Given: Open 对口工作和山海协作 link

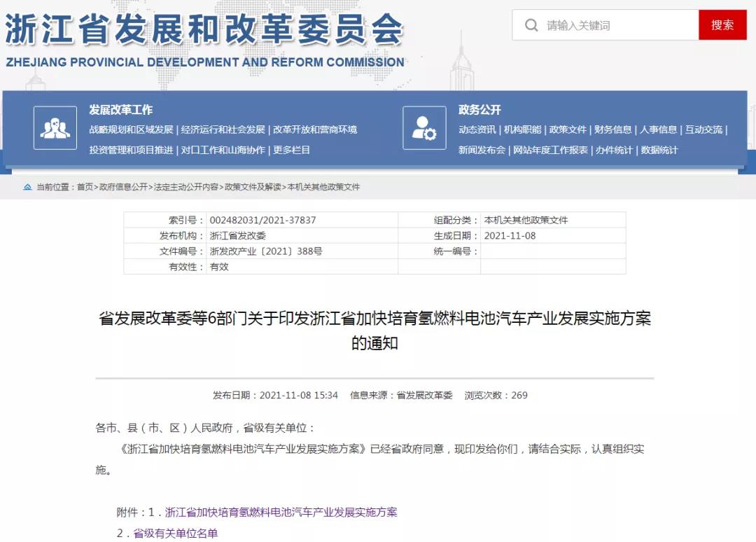Looking at the screenshot, I should (223, 150).
